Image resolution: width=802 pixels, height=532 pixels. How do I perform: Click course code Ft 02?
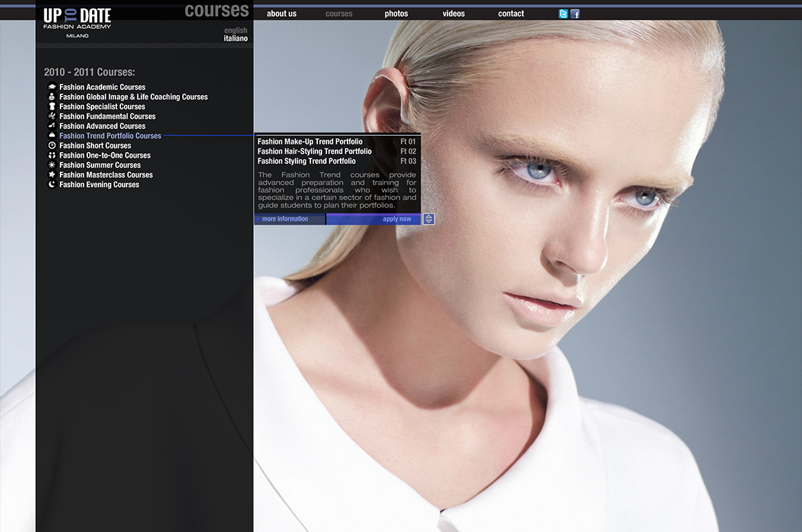pos(408,151)
